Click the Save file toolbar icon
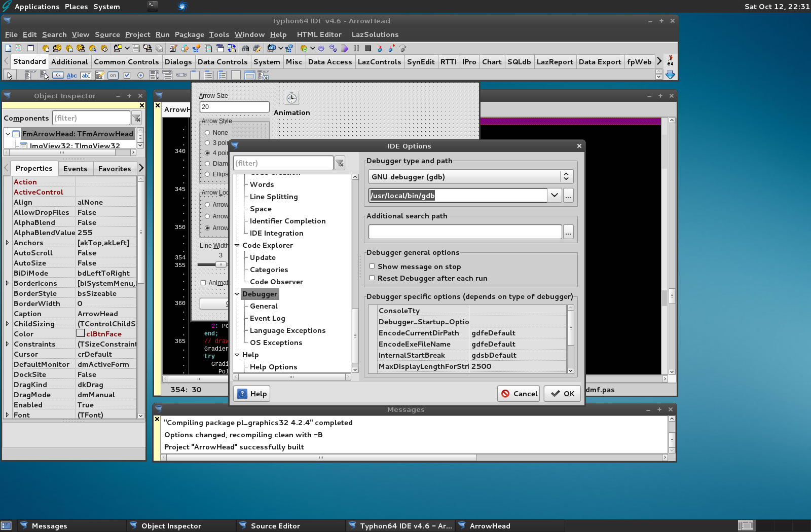Image resolution: width=811 pixels, height=532 pixels. pyautogui.click(x=136, y=48)
